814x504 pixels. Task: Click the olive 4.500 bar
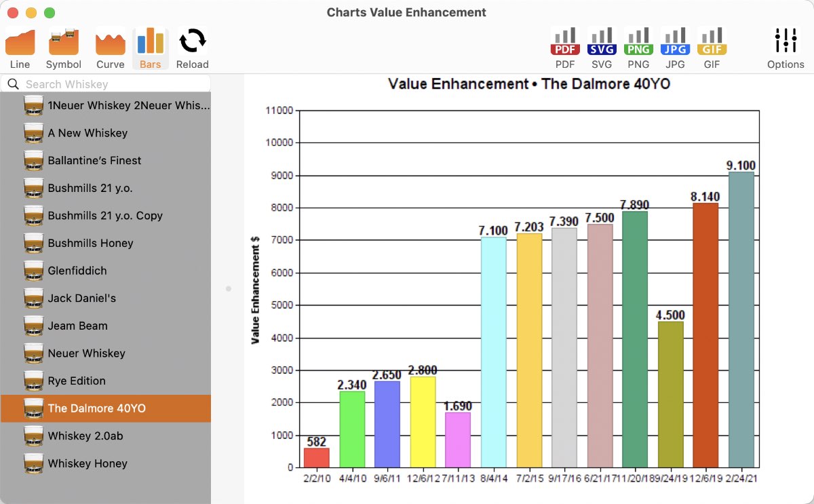tap(670, 394)
